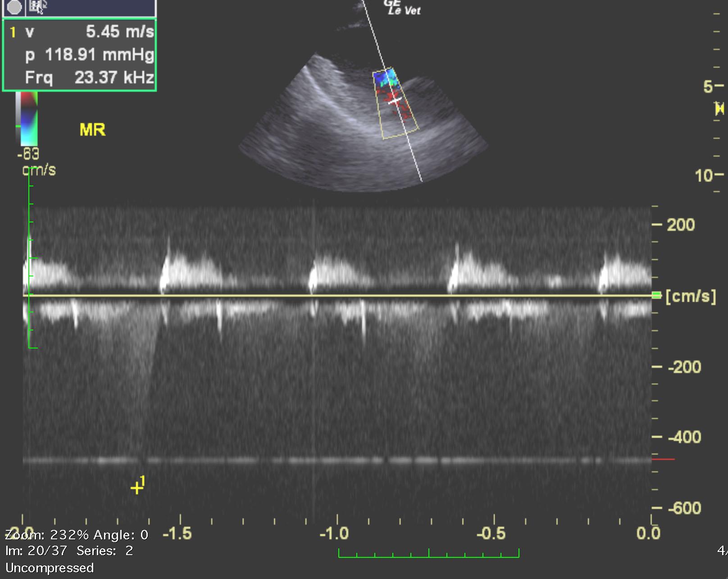Viewport: 728px width, 579px height.
Task: Click the Uncompressed status label
Action: pyautogui.click(x=50, y=568)
